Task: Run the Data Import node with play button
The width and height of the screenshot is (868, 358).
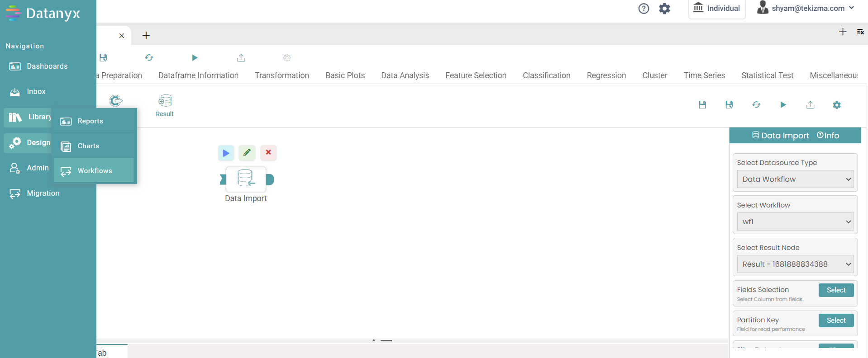Action: pyautogui.click(x=226, y=153)
